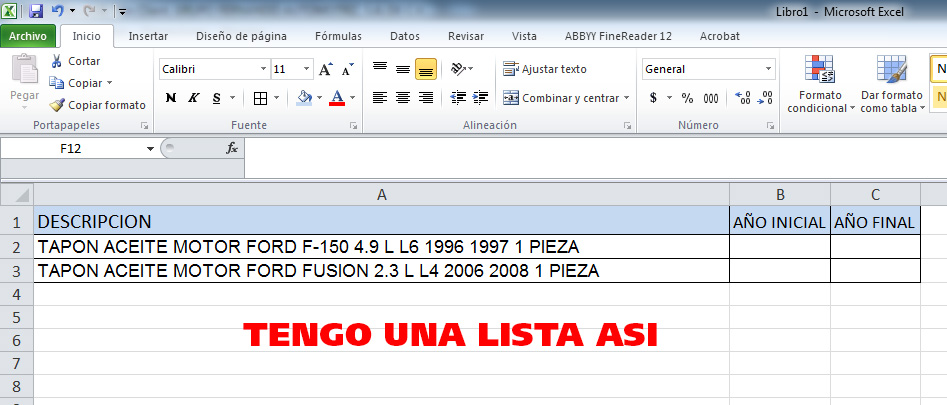Click Decrease decimals icon
947x405 pixels.
click(765, 98)
